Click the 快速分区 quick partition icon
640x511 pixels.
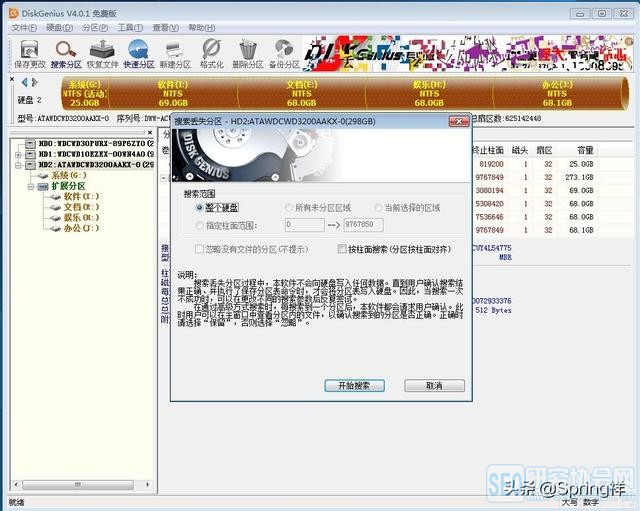(139, 53)
